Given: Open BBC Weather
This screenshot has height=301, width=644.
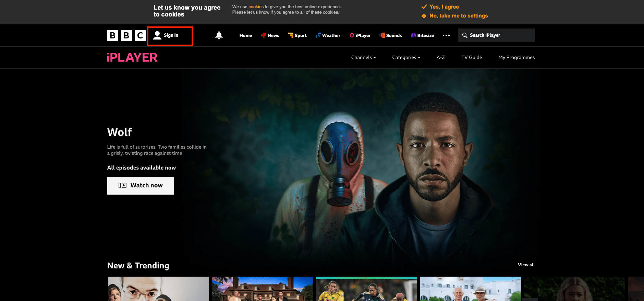Looking at the screenshot, I should tap(328, 35).
